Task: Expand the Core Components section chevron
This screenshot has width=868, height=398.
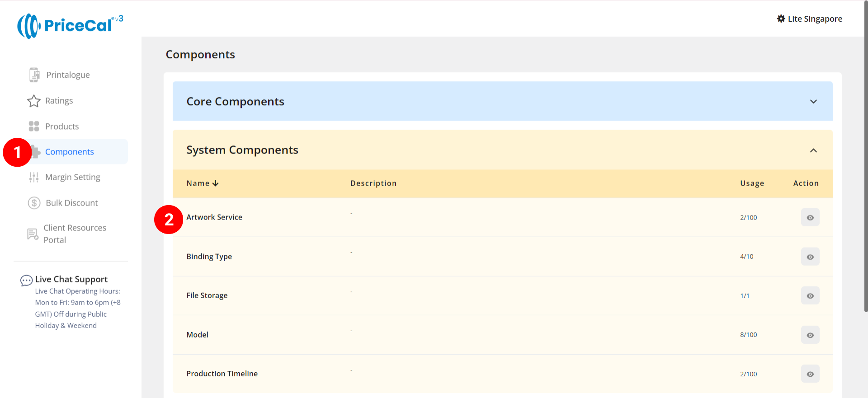Action: pyautogui.click(x=813, y=102)
